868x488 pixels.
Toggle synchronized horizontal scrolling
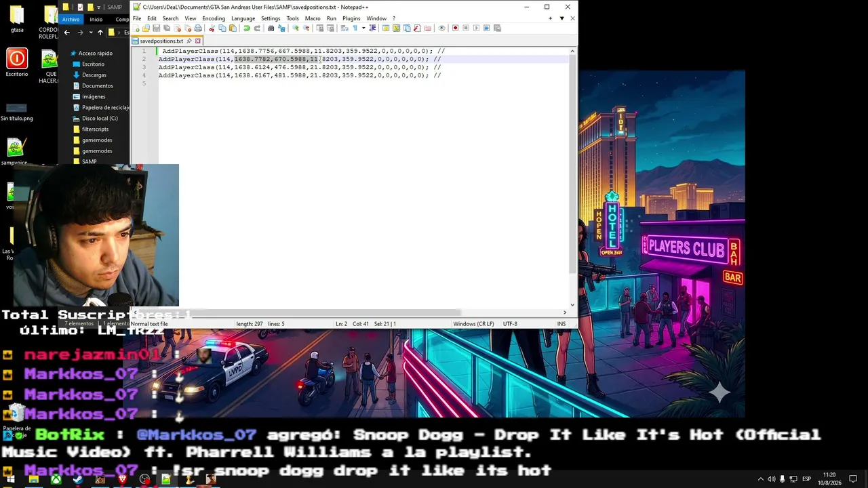coord(330,28)
